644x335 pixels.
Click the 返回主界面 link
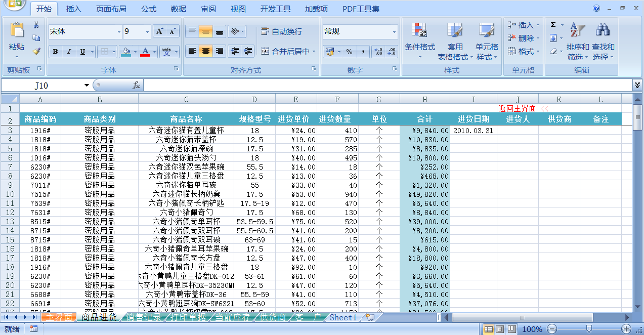517,108
